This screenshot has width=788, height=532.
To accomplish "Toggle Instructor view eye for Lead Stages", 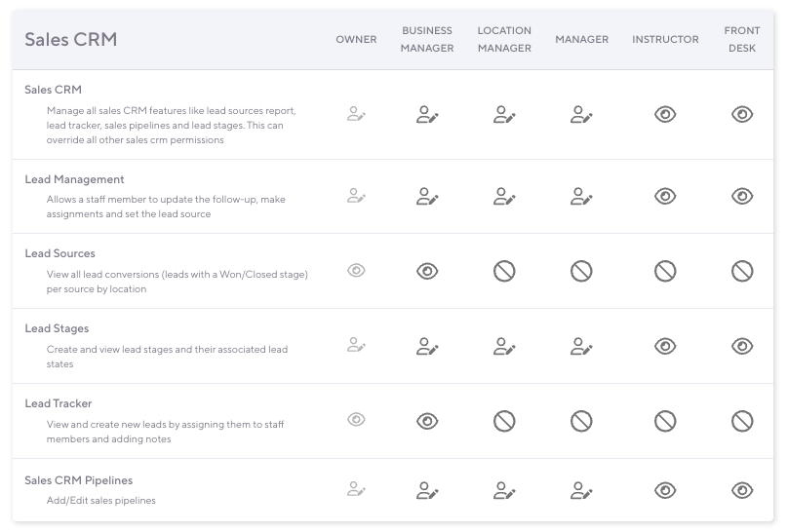I will click(x=665, y=346).
